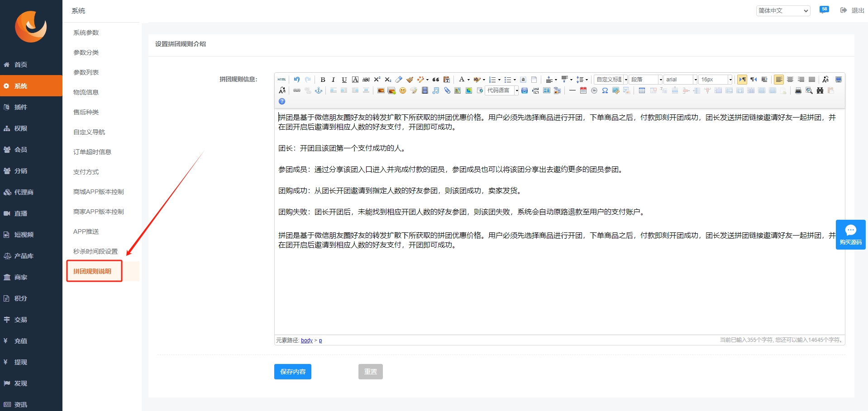Insert a table into the editor

(x=642, y=90)
